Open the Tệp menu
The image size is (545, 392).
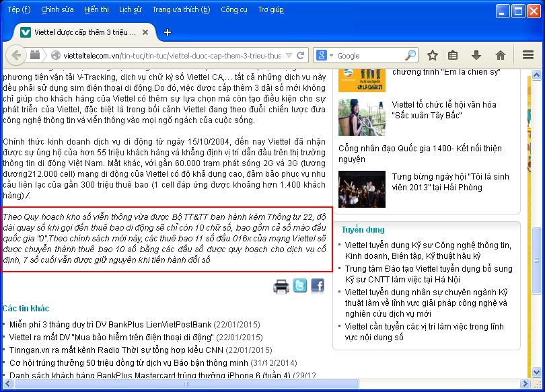pyautogui.click(x=19, y=9)
